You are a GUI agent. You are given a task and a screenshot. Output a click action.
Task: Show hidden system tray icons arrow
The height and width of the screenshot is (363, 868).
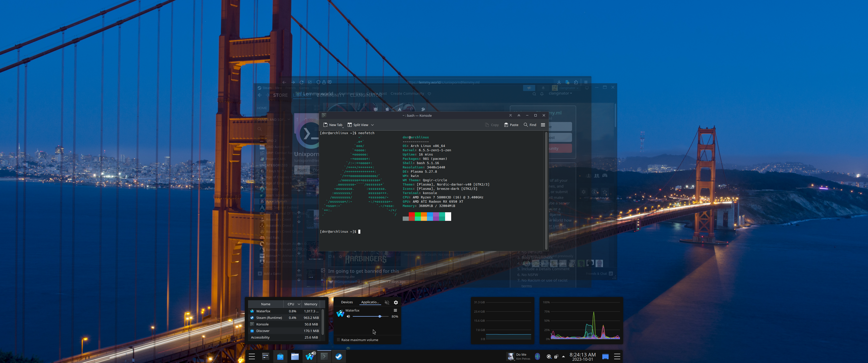pos(563,356)
